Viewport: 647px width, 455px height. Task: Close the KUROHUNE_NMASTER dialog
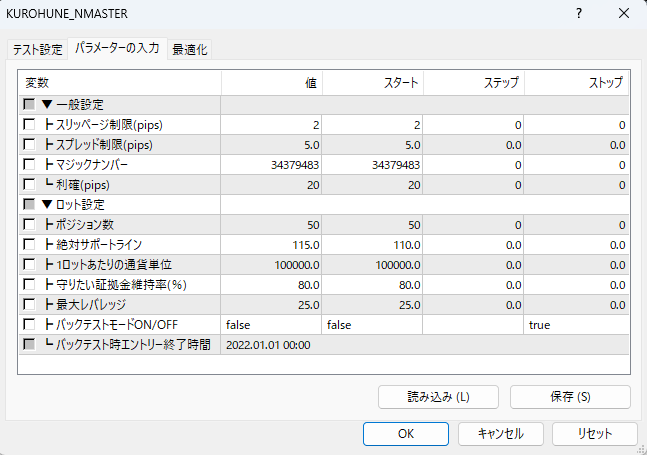(623, 14)
